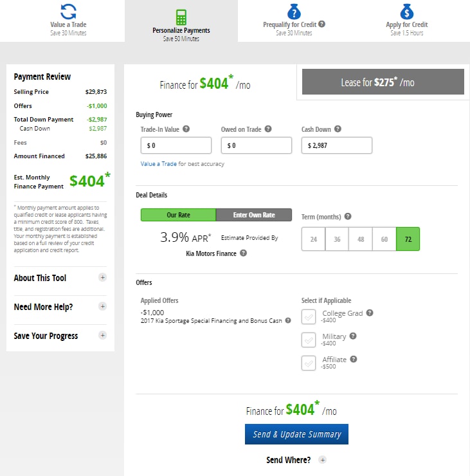Expand the Save Your Progress section
The height and width of the screenshot is (476, 470).
pyautogui.click(x=103, y=335)
